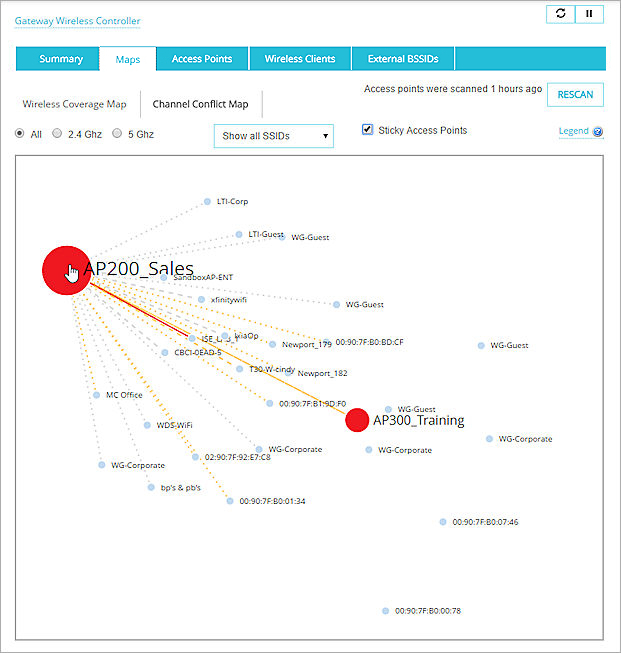Image resolution: width=621 pixels, height=653 pixels.
Task: Go to the Summary tab
Action: 61,59
